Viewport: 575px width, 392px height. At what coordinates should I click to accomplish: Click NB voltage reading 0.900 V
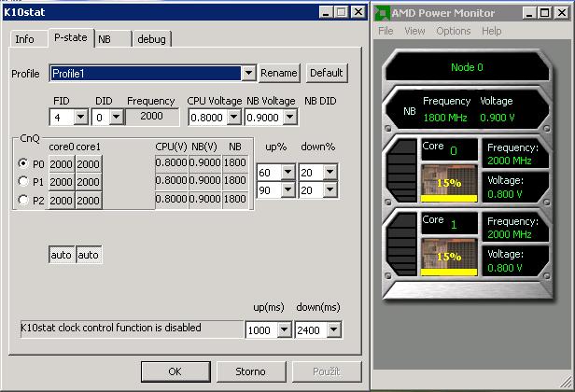[498, 118]
